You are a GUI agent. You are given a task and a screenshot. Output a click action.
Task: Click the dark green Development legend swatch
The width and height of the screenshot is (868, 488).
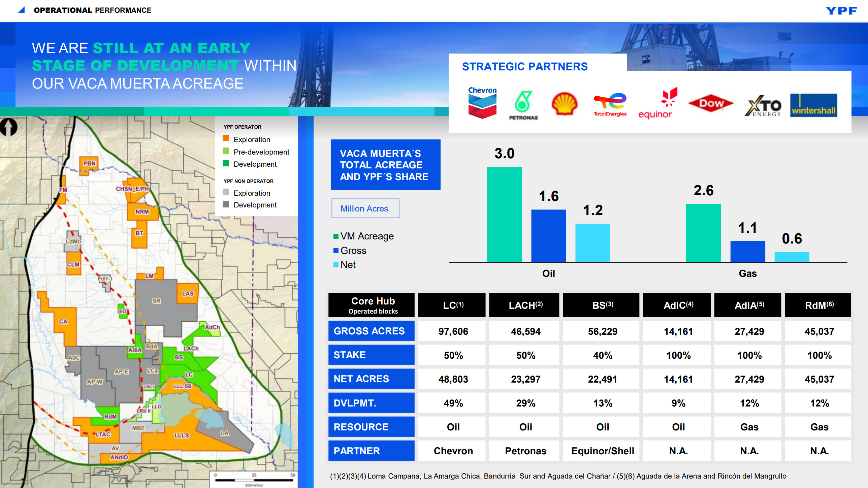(x=226, y=163)
